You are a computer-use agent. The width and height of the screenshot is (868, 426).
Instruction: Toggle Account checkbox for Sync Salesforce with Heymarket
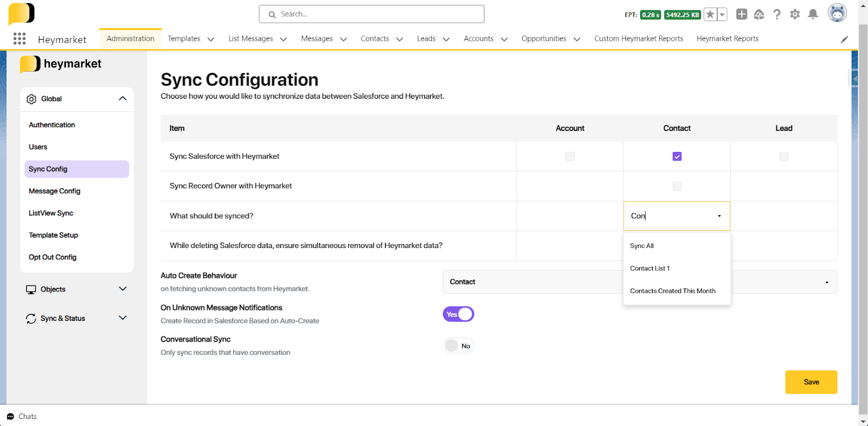[x=570, y=156]
